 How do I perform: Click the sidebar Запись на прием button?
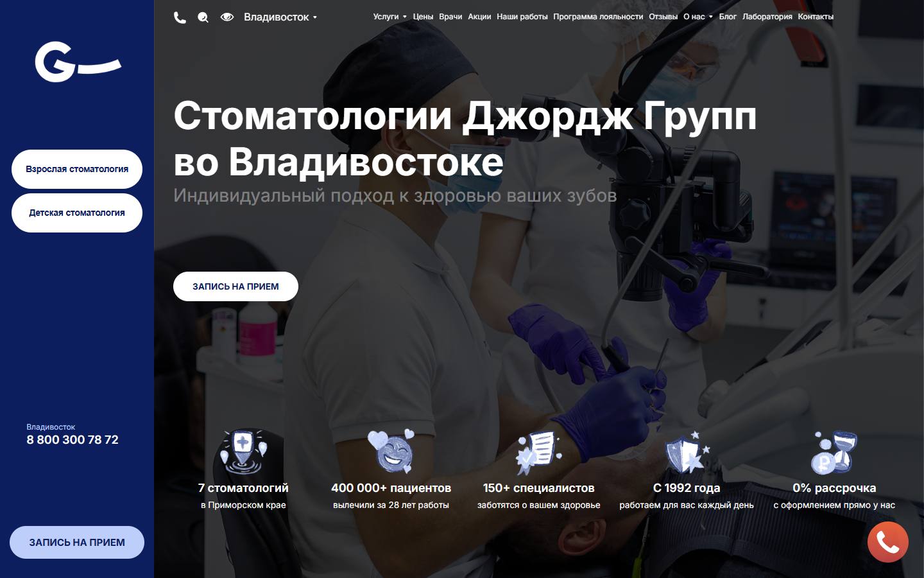tap(77, 542)
